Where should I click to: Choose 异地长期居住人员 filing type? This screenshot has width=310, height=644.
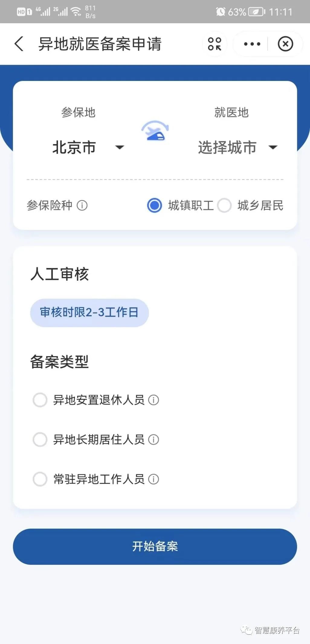(40, 440)
